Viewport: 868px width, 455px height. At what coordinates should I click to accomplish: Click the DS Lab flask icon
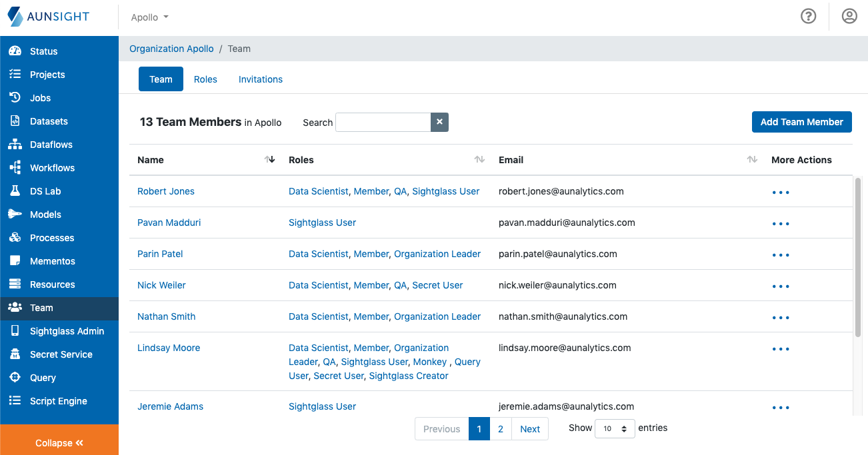click(15, 191)
